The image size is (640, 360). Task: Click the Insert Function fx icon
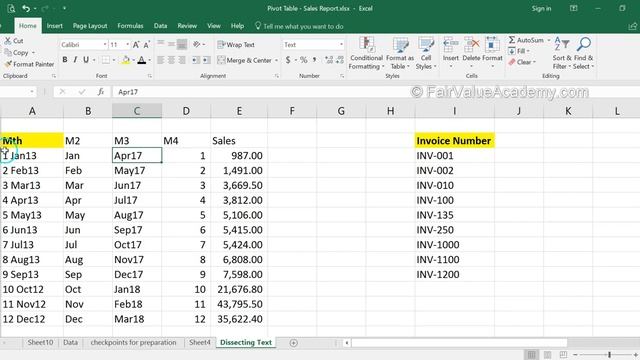(x=100, y=92)
